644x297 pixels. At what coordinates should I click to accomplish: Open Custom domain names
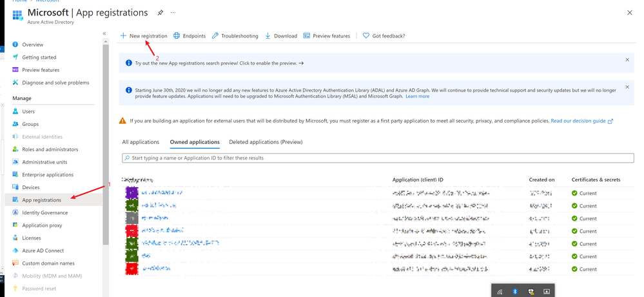coord(48,263)
